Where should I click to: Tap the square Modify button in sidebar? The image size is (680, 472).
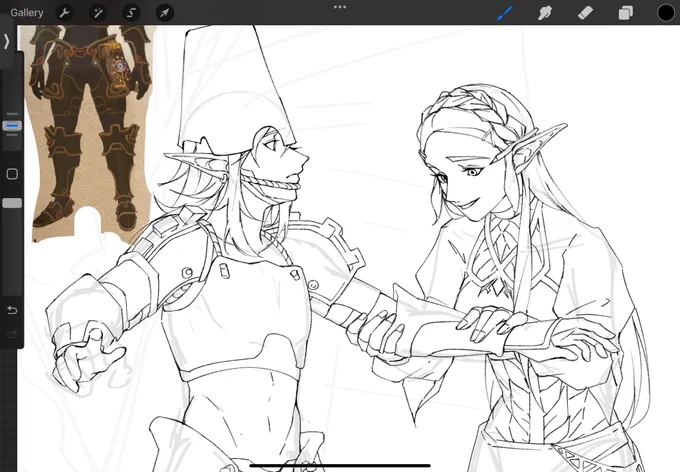[x=12, y=174]
